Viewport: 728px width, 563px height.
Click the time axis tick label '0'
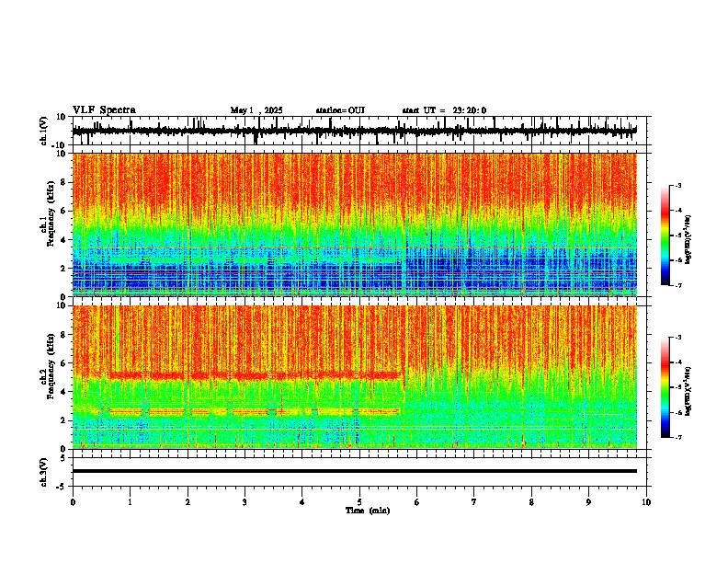[x=73, y=502]
